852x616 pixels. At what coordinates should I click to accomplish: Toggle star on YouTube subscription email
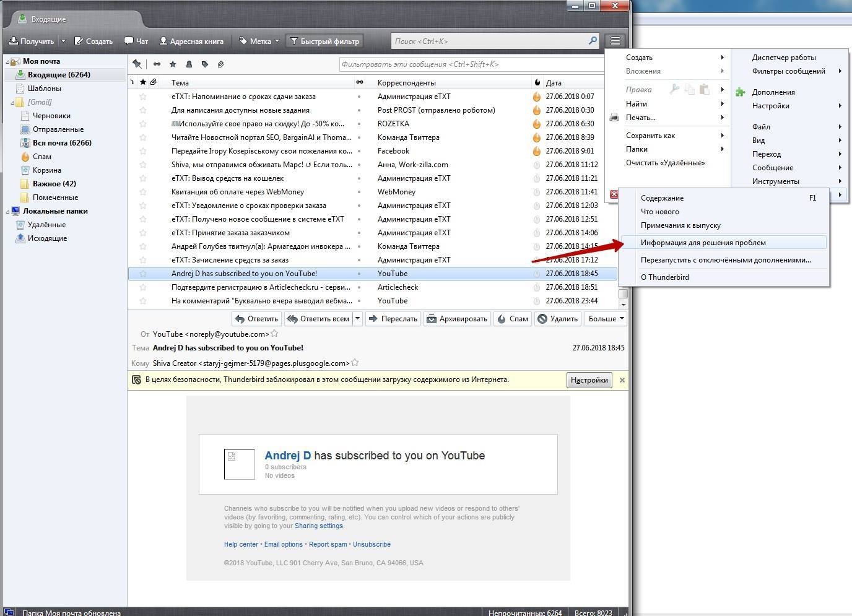coord(143,274)
